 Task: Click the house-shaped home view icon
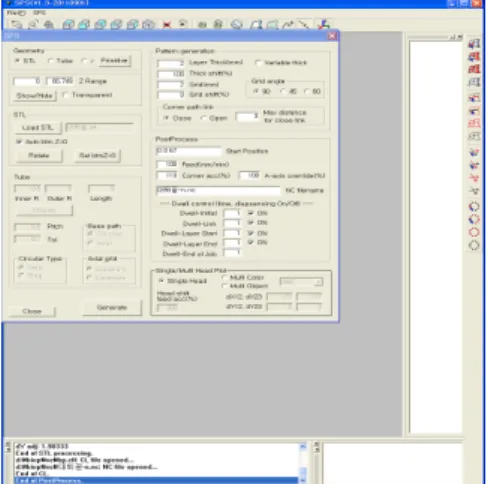tap(148, 24)
